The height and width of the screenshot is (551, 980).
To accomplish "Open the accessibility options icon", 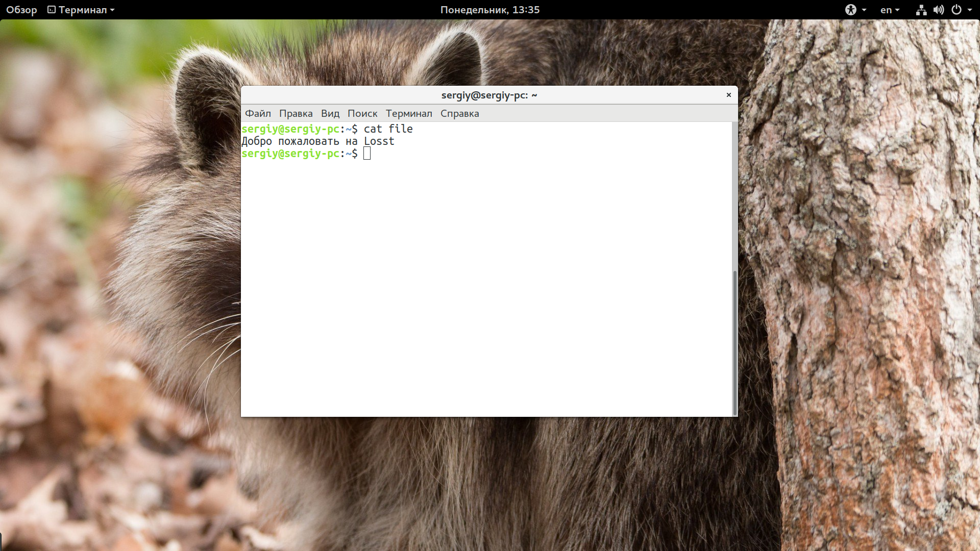I will click(x=850, y=10).
